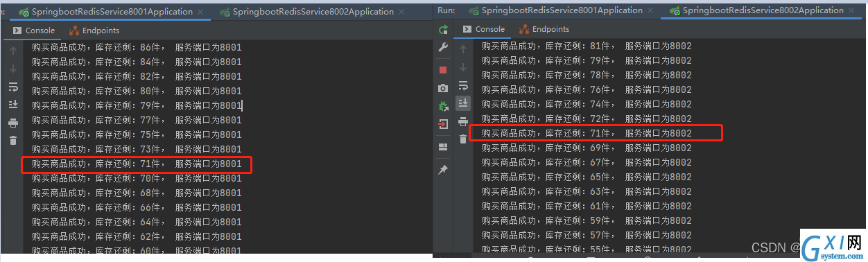Click down stack trace arrow in right console

(x=463, y=68)
